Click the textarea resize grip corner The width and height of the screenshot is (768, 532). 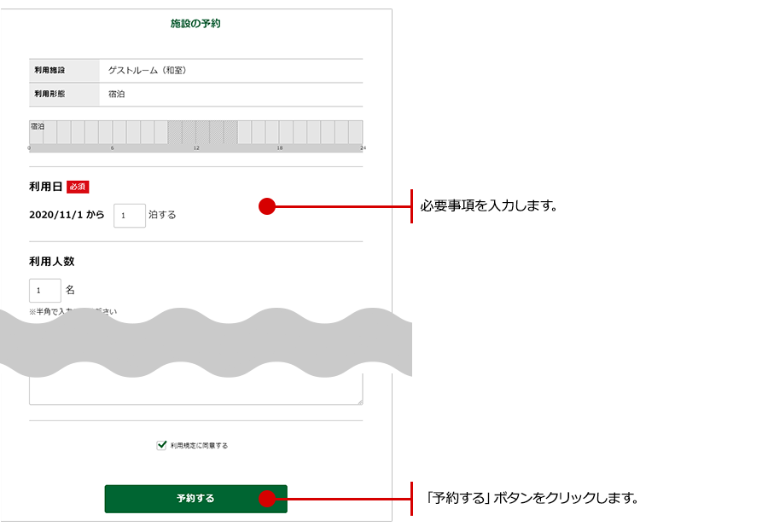(x=359, y=402)
